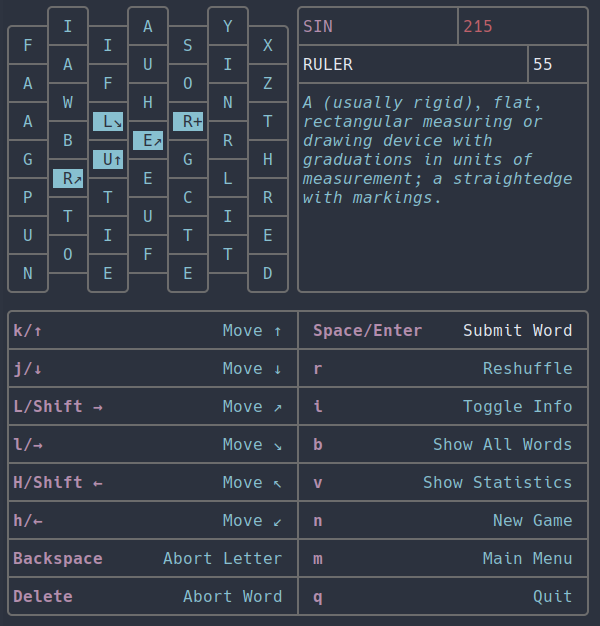Viewport: 600px width, 626px height.
Task: Select the Z letter tile
Action: tap(268, 83)
